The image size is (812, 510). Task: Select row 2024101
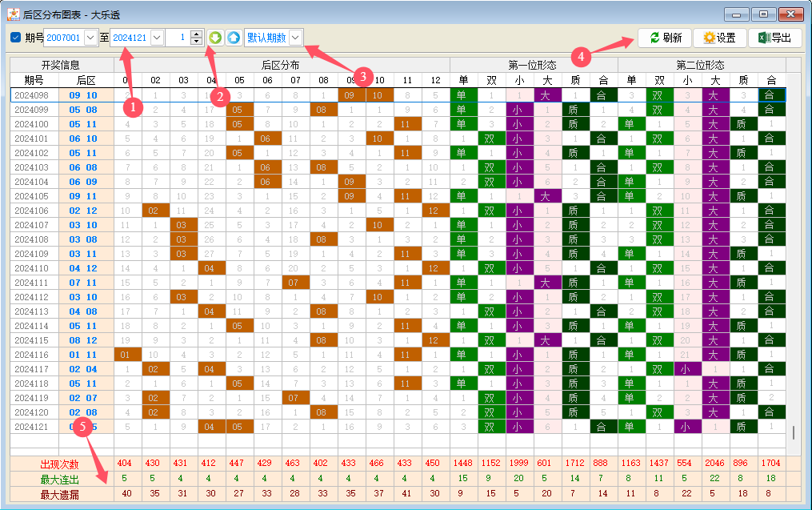click(398, 139)
